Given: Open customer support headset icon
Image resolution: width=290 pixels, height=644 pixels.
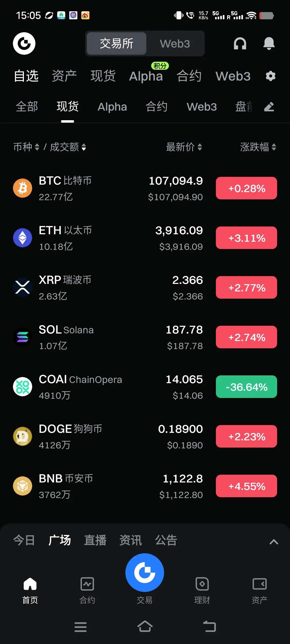Looking at the screenshot, I should point(240,43).
